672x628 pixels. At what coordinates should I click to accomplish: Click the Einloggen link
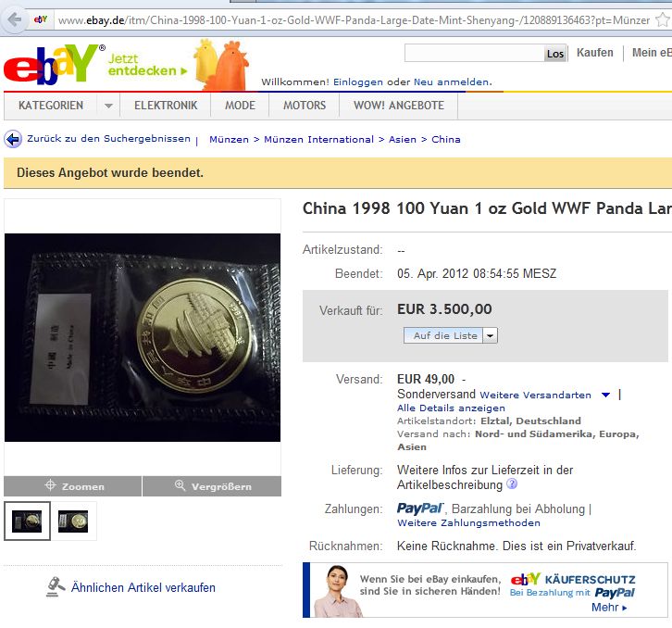coord(358,82)
